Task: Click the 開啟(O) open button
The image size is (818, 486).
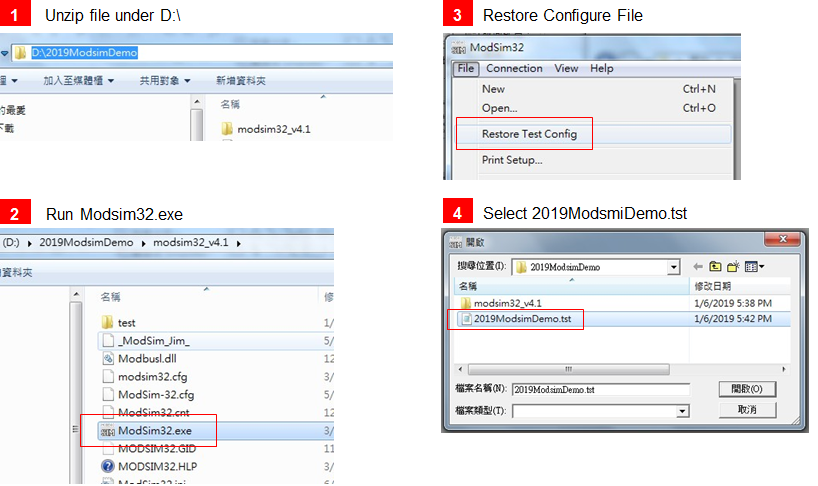Action: point(747,389)
